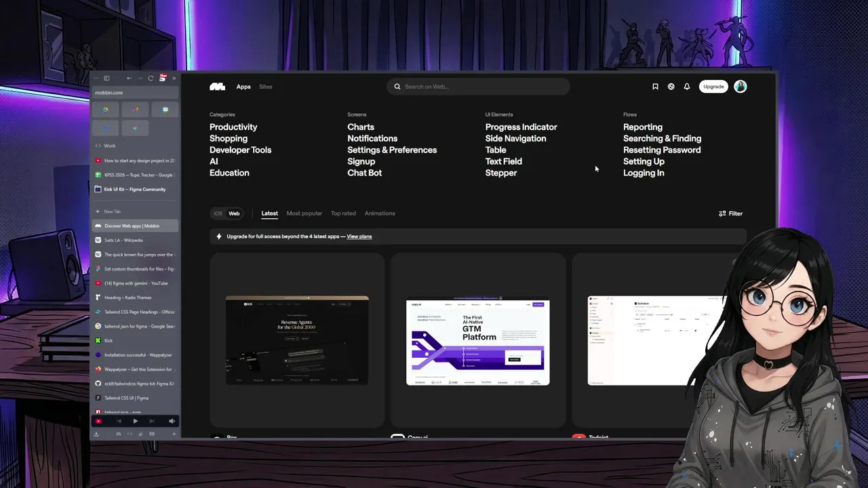Image resolution: width=868 pixels, height=488 pixels.
Task: Switch to Animations tab
Action: [x=380, y=213]
